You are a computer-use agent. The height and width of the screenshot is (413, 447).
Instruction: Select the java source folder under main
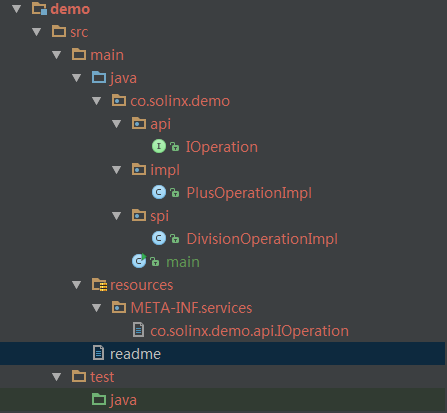(x=123, y=78)
